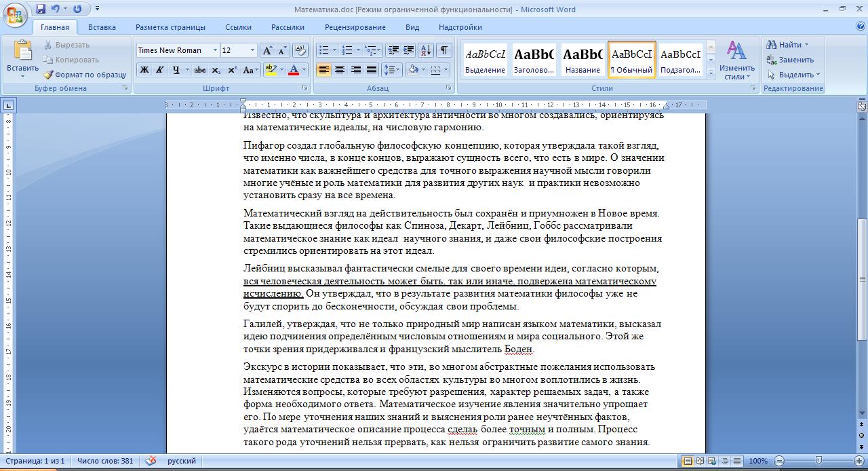Click view ruler icon above scrollbar
Image resolution: width=868 pixels, height=471 pixels.
pyautogui.click(x=862, y=106)
